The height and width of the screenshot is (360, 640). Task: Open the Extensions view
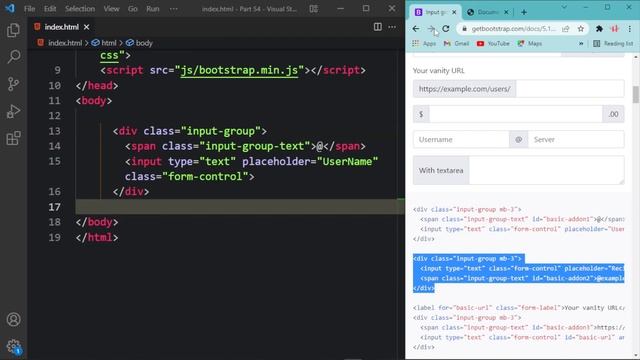[13, 138]
